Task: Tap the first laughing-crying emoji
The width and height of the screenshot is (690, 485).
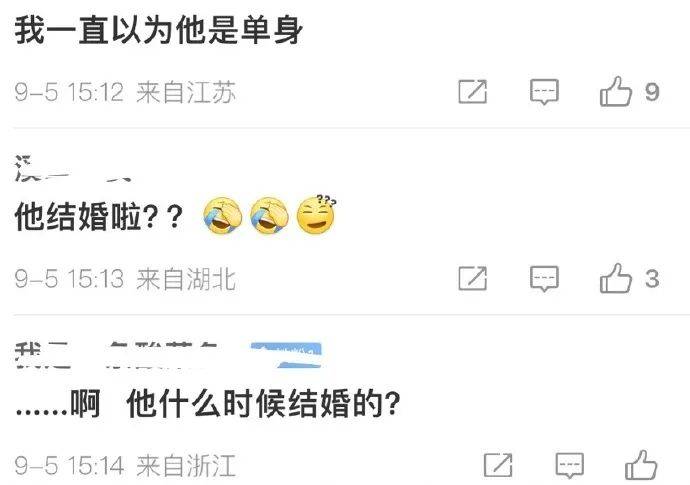Action: (x=223, y=216)
